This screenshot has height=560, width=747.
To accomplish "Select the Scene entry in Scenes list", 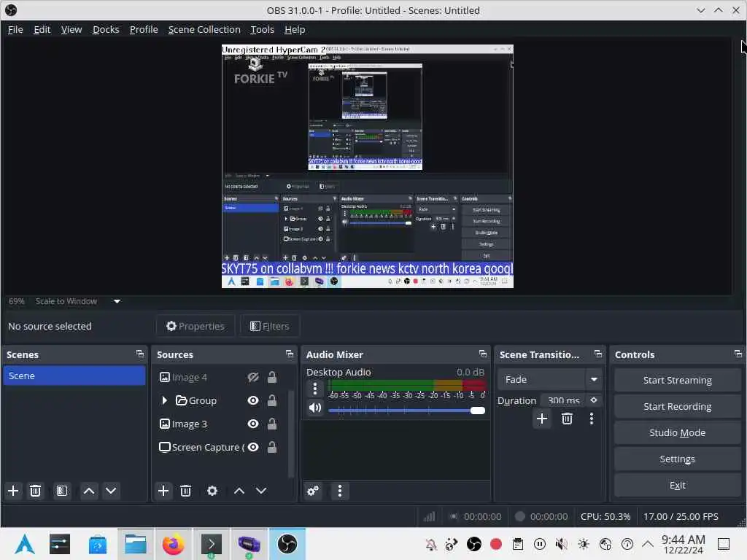I will coord(74,376).
